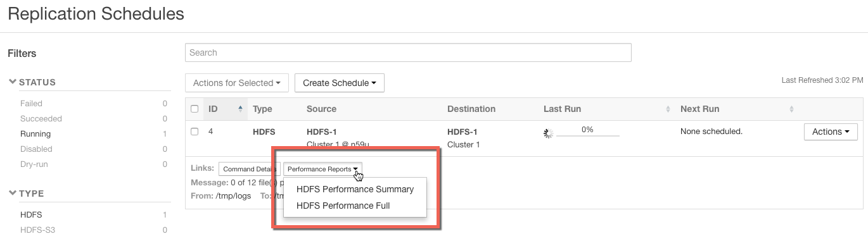This screenshot has height=234, width=868.
Task: Collapse the STATUS filter chevron
Action: pos(12,82)
